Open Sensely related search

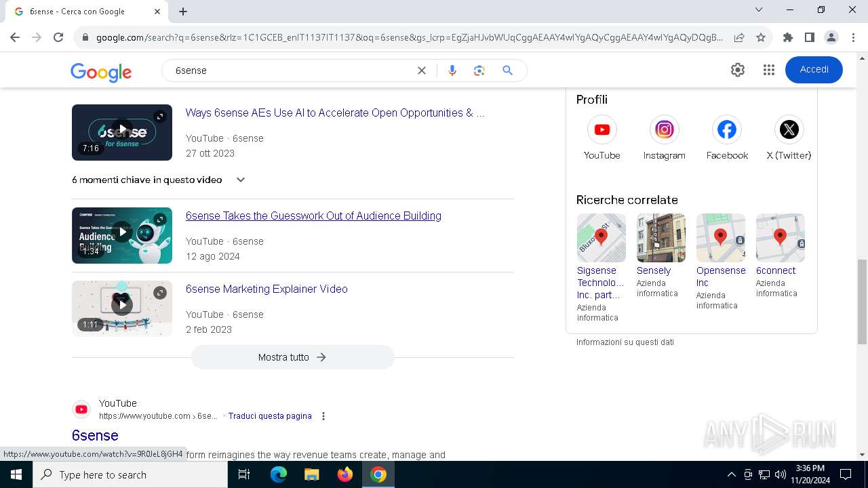click(660, 256)
